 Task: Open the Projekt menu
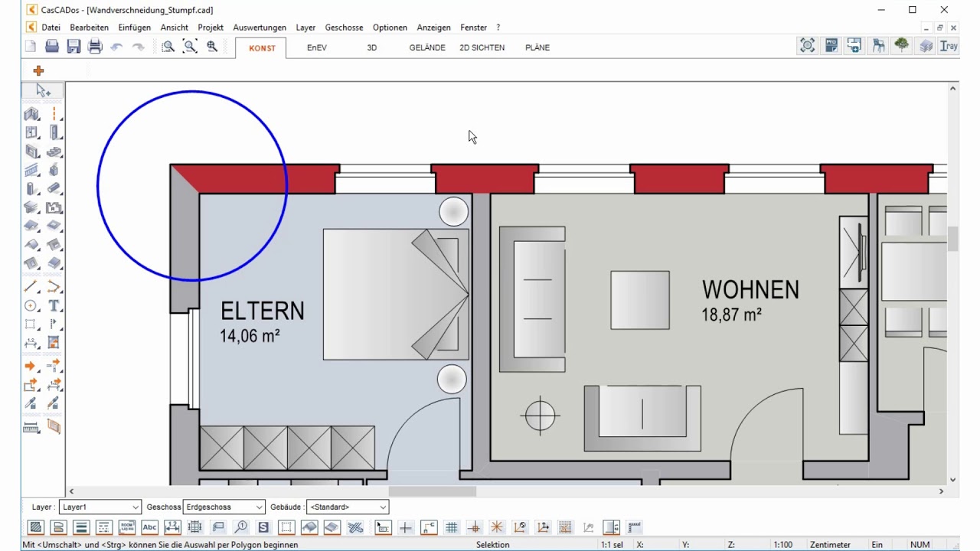coord(211,28)
